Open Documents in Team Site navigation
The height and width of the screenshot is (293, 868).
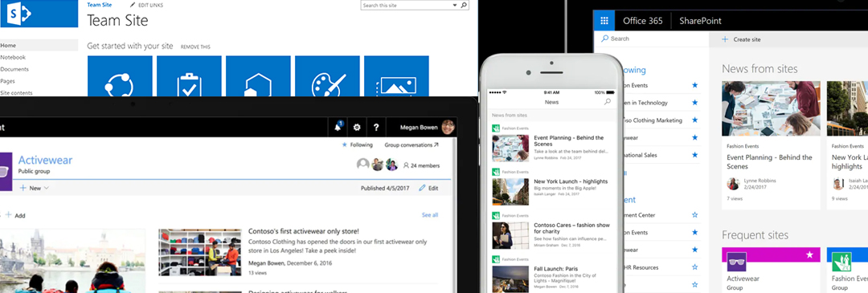coord(14,69)
